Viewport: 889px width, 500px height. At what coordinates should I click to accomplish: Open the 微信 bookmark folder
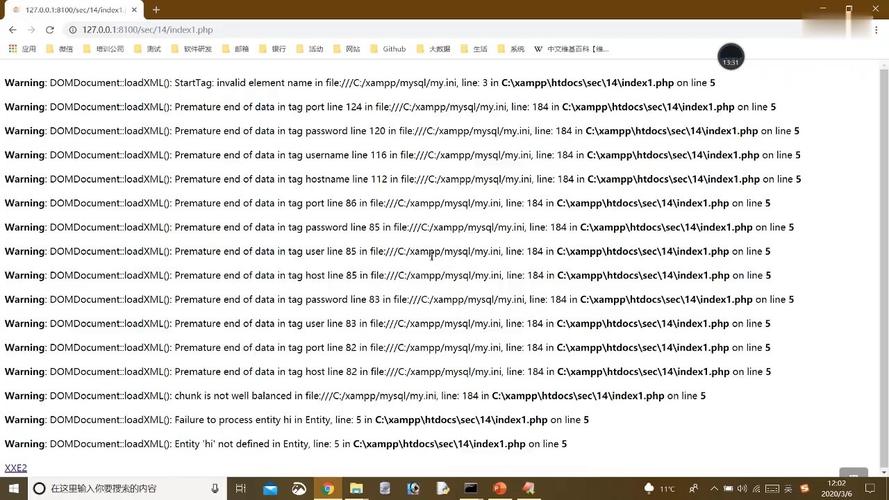[x=59, y=48]
